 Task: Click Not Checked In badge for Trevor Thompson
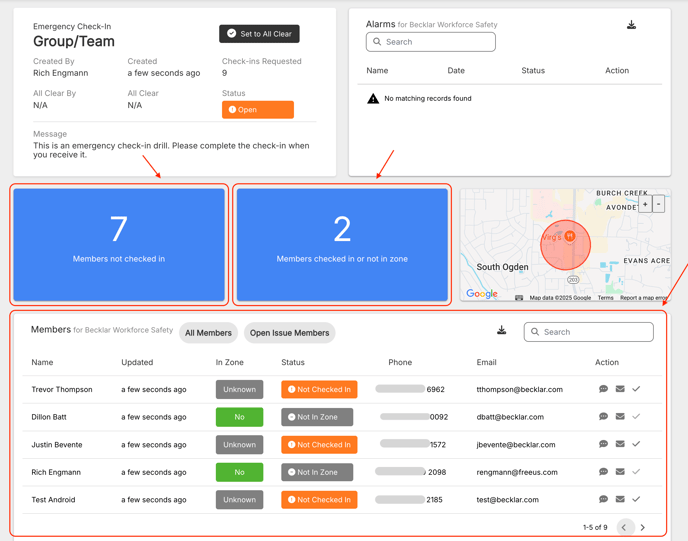[x=319, y=390]
